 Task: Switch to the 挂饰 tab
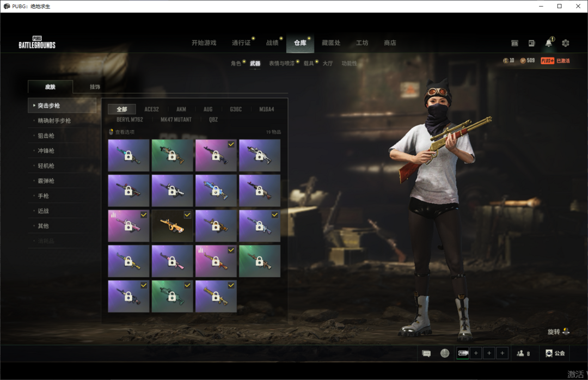pyautogui.click(x=95, y=87)
